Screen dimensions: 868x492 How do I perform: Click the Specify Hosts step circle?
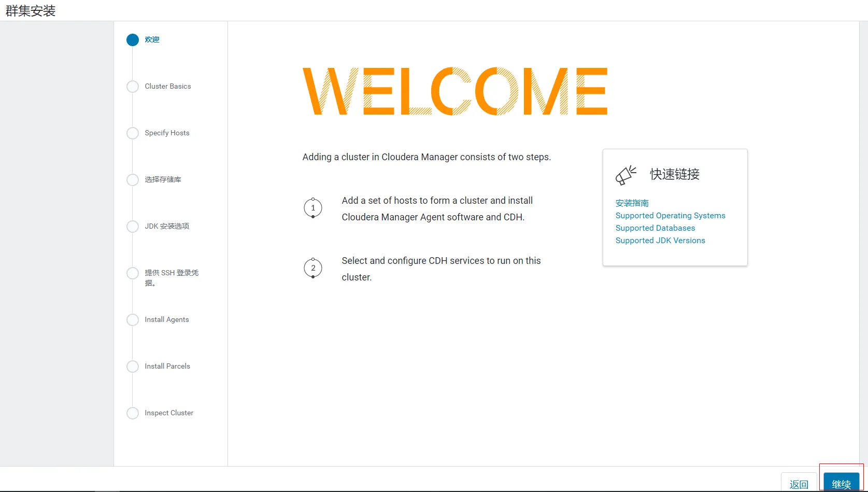(133, 133)
